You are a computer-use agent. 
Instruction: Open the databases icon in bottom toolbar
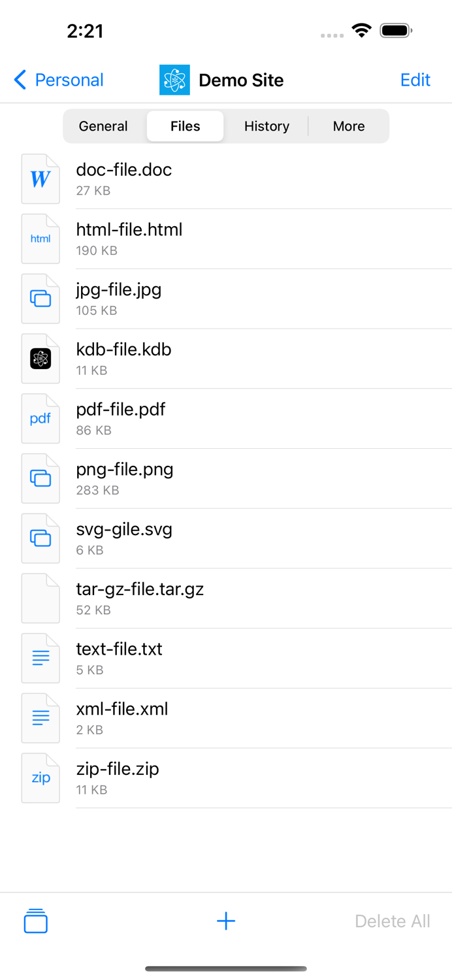[x=35, y=921]
